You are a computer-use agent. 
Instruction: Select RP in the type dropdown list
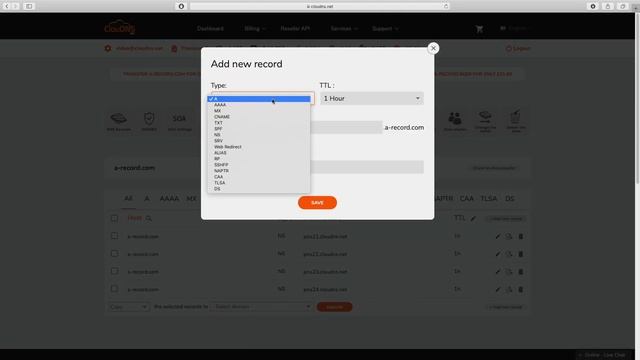(259, 159)
